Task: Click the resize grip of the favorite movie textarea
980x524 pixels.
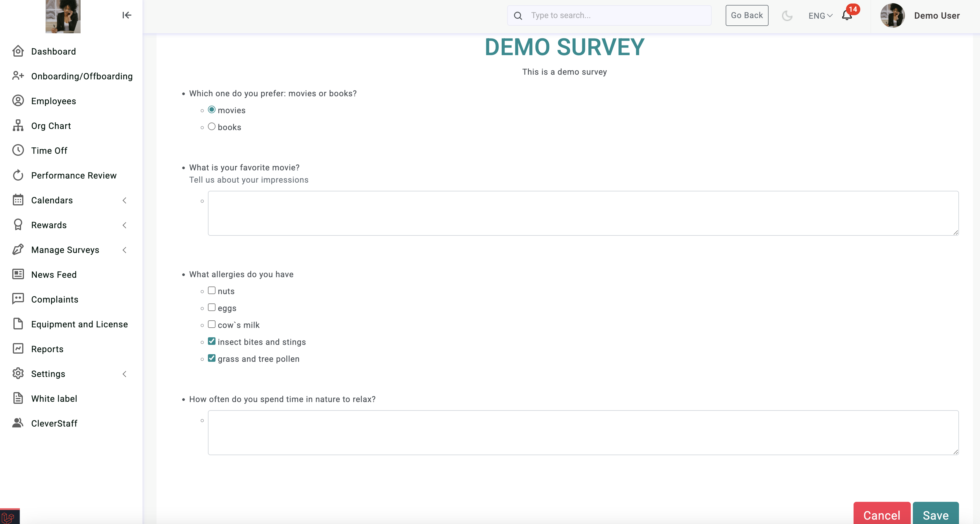Action: [x=955, y=232]
